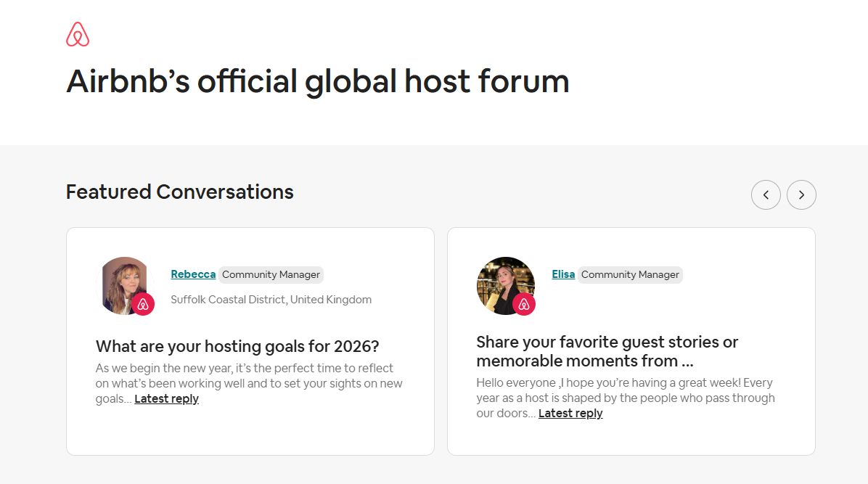Click the Airbnb badge on Rebecca's avatar

click(143, 304)
